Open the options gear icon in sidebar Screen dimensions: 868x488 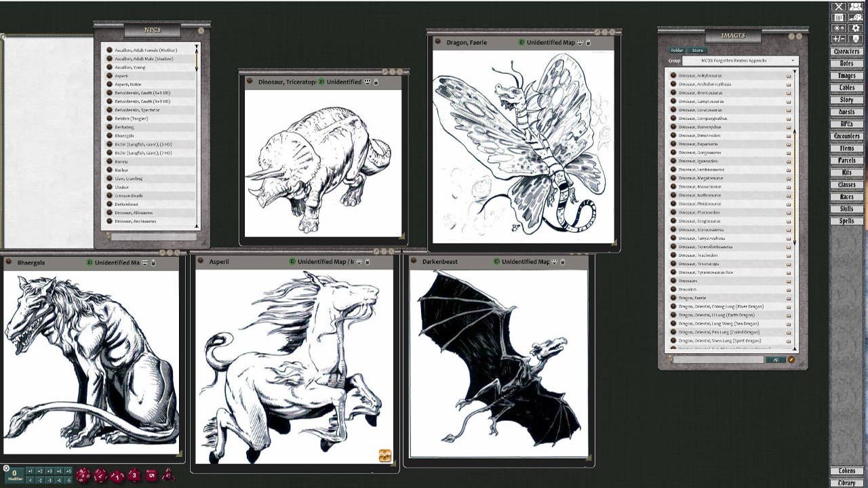tap(855, 28)
